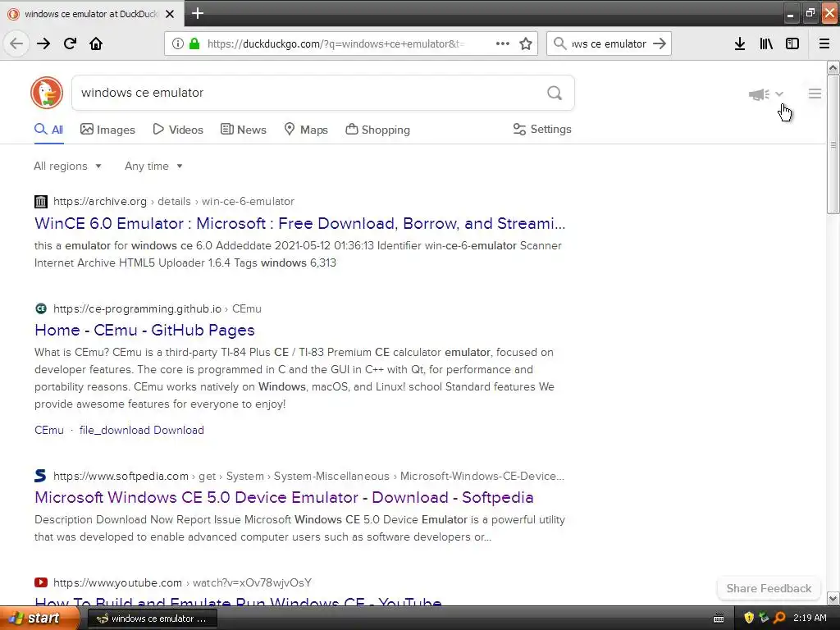The height and width of the screenshot is (630, 840).
Task: Click the page scrollbar up arrow
Action: coord(833,67)
